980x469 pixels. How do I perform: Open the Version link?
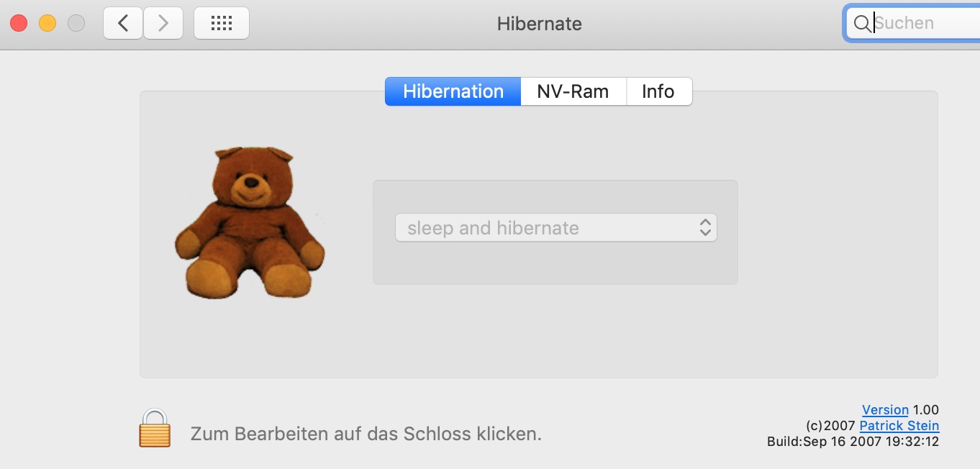point(885,410)
